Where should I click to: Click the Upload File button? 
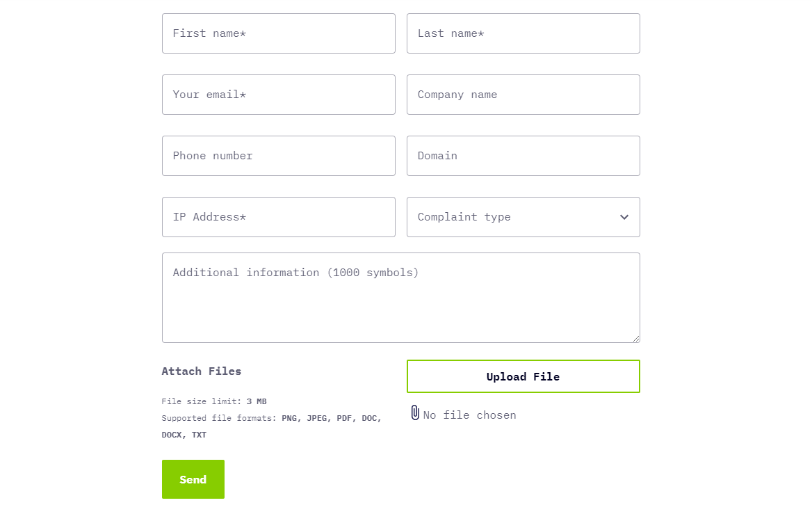523,376
